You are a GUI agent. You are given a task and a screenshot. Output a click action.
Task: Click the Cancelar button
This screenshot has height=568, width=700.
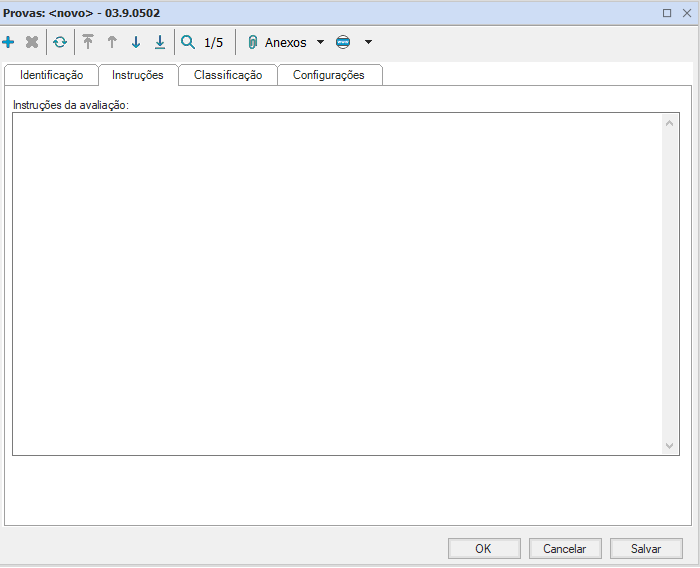pyautogui.click(x=564, y=549)
